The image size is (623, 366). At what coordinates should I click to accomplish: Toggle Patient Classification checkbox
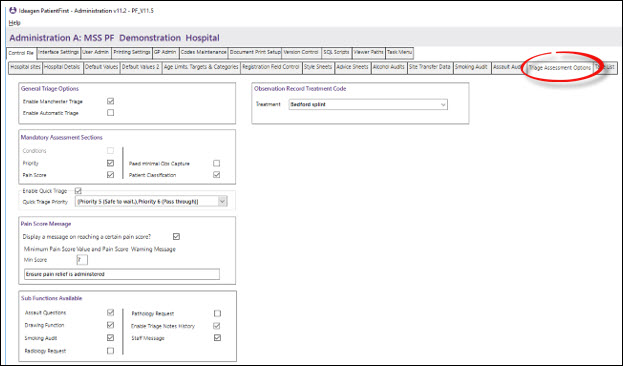tap(217, 175)
